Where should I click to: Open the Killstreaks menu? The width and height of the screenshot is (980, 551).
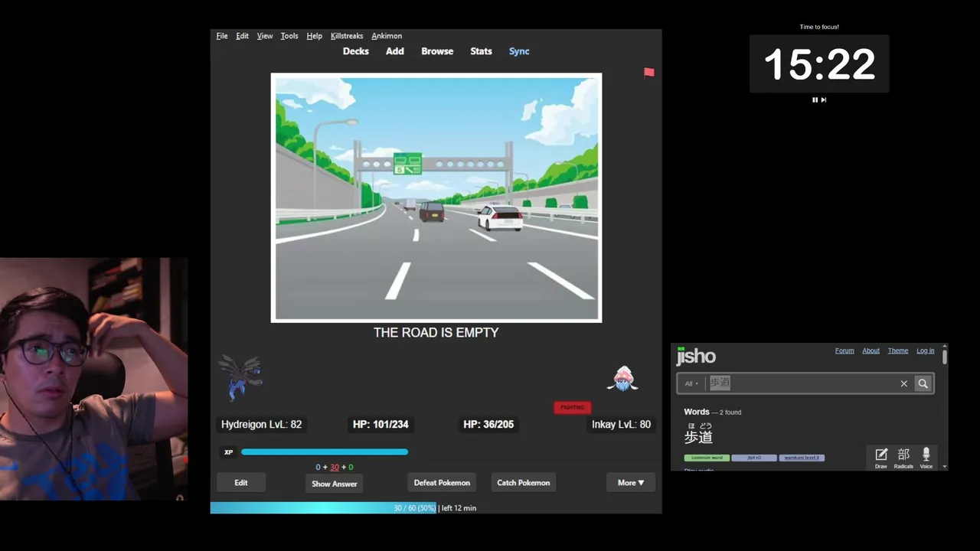[347, 36]
